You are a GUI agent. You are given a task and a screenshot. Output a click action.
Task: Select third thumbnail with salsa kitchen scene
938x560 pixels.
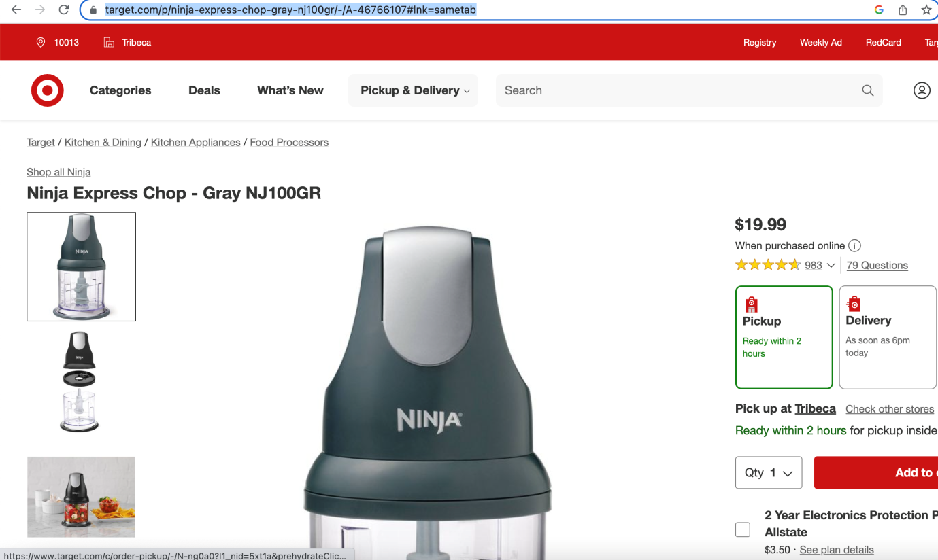coord(81,497)
